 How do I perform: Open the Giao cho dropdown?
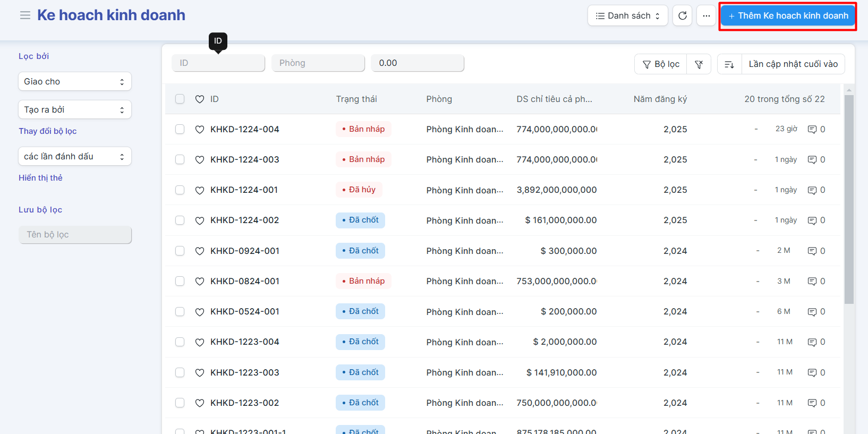click(x=74, y=82)
